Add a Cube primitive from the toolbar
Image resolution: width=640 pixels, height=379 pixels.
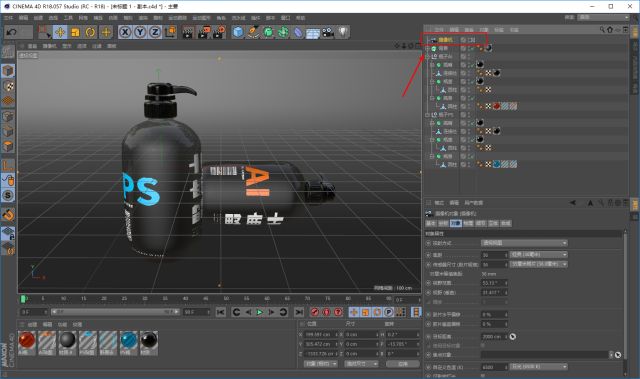pyautogui.click(x=238, y=32)
